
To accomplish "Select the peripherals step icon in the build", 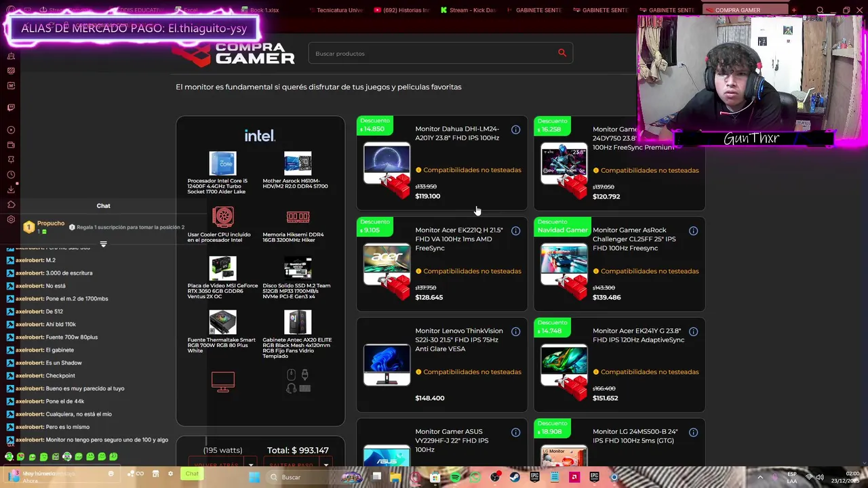I will [x=298, y=382].
